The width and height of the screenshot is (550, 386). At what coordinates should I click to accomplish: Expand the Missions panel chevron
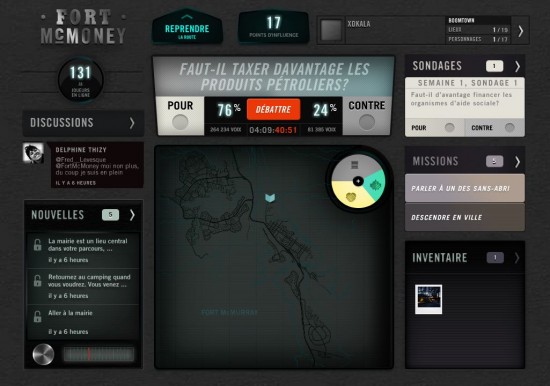[x=517, y=162]
